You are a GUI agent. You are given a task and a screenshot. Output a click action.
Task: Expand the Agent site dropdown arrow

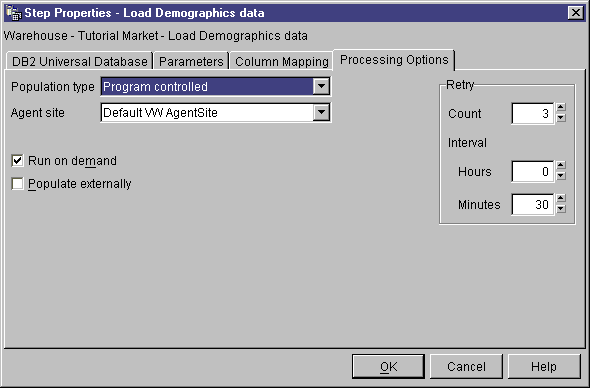(321, 112)
